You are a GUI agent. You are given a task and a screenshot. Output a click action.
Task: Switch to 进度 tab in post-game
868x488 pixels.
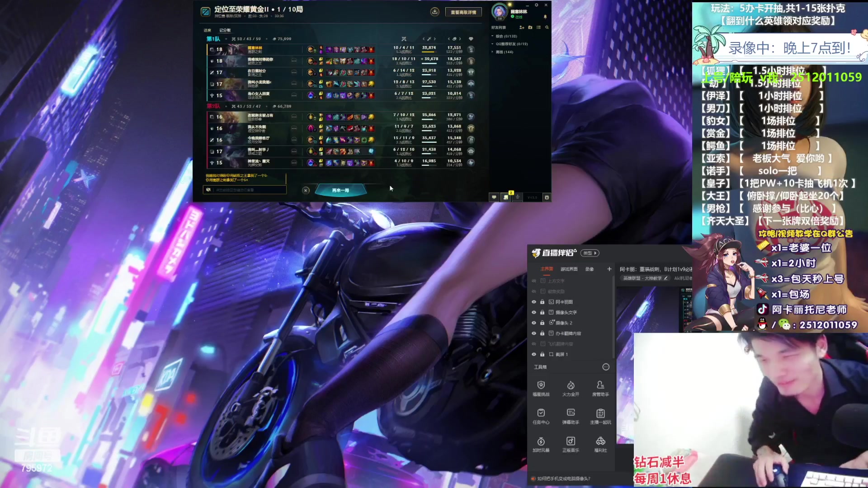click(x=208, y=30)
